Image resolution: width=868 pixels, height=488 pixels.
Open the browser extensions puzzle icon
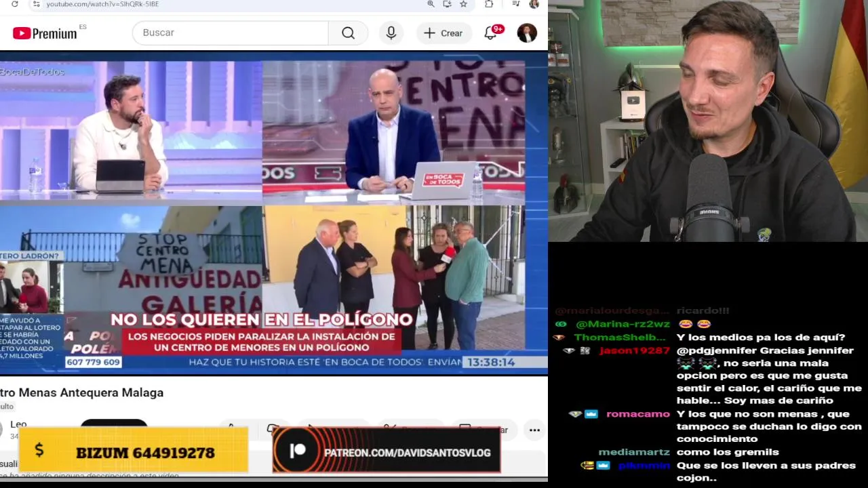click(489, 4)
